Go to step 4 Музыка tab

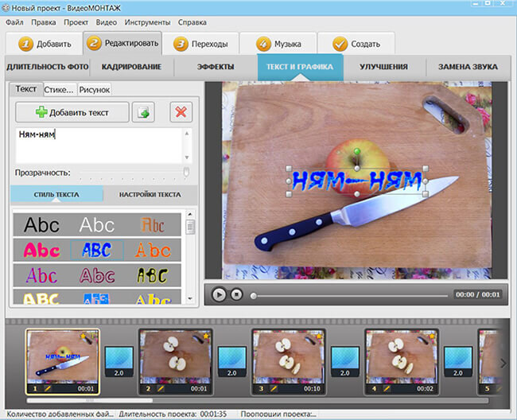pos(278,44)
